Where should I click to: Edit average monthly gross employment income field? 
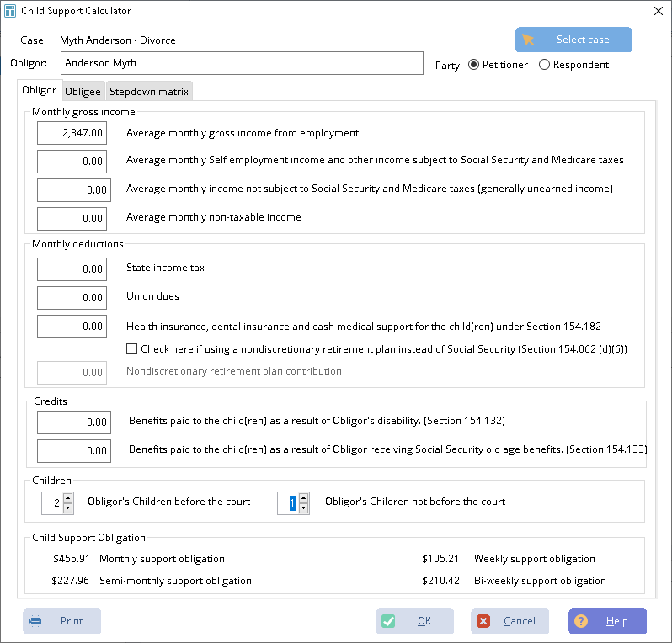point(72,133)
